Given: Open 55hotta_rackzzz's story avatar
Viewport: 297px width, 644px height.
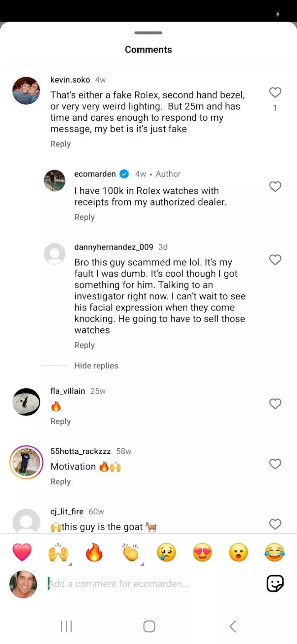Looking at the screenshot, I should [x=26, y=462].
